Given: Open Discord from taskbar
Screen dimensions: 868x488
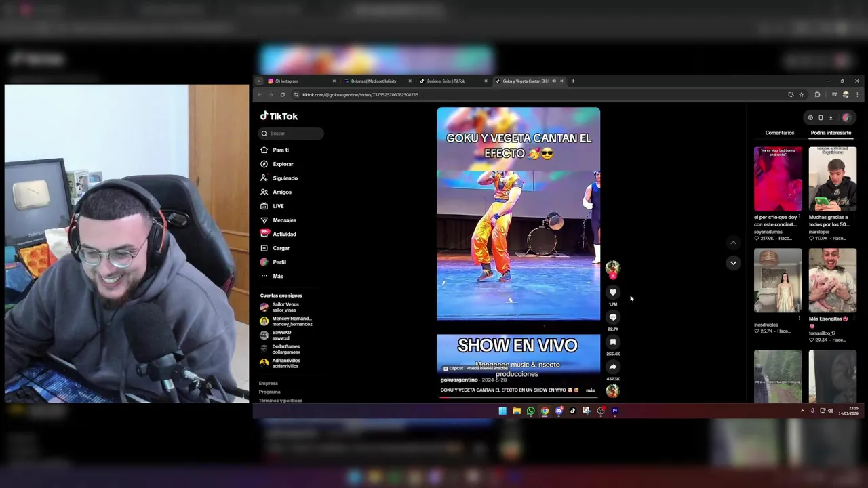Looking at the screenshot, I should 559,411.
